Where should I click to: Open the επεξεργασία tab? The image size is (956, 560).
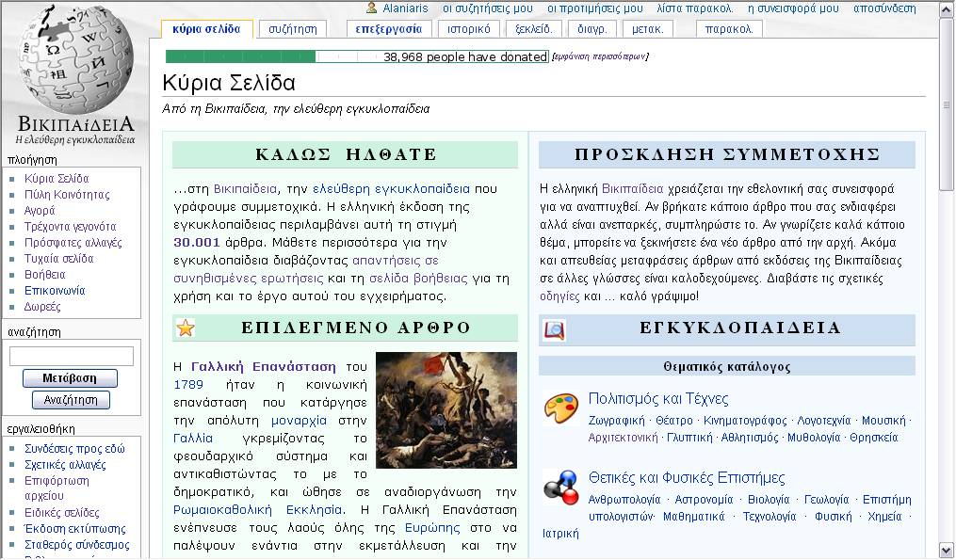point(388,28)
